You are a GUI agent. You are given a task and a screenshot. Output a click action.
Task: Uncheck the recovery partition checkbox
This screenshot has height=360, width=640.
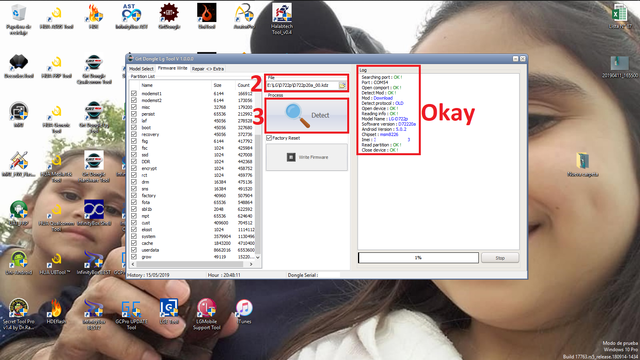pyautogui.click(x=134, y=134)
